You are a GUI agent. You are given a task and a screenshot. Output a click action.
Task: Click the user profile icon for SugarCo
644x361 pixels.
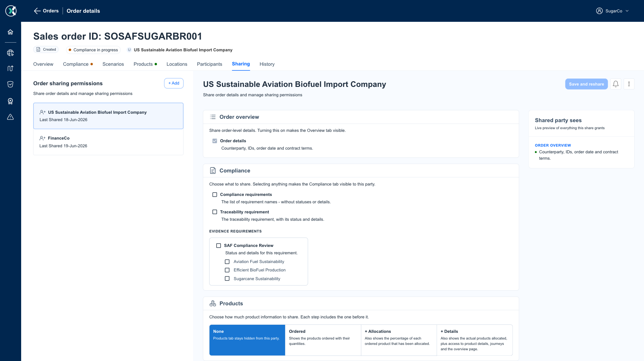[x=599, y=11]
